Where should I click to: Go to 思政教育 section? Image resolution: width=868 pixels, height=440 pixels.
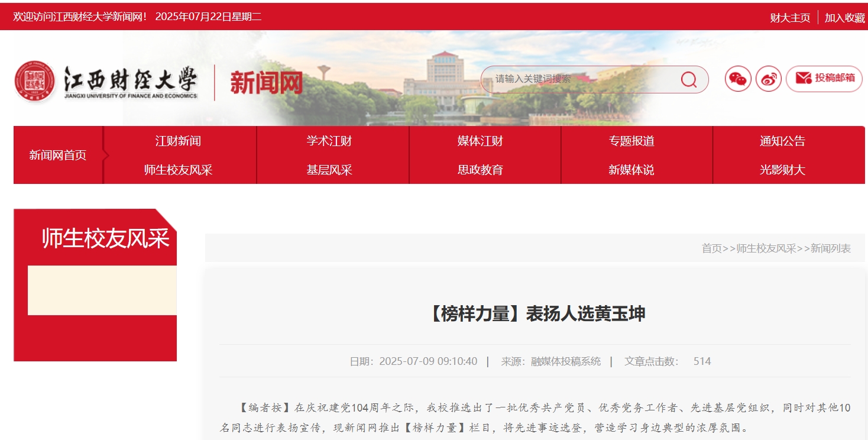[x=480, y=170]
